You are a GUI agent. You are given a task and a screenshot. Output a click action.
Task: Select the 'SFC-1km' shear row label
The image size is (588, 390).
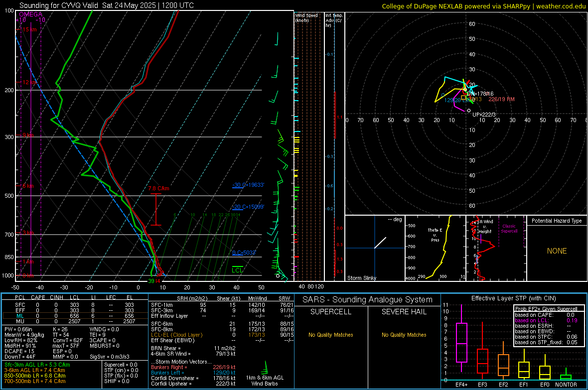(162, 305)
